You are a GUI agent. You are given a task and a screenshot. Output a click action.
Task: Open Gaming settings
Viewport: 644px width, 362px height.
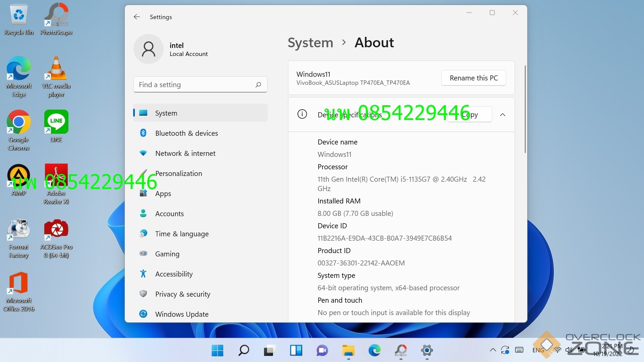point(200,254)
